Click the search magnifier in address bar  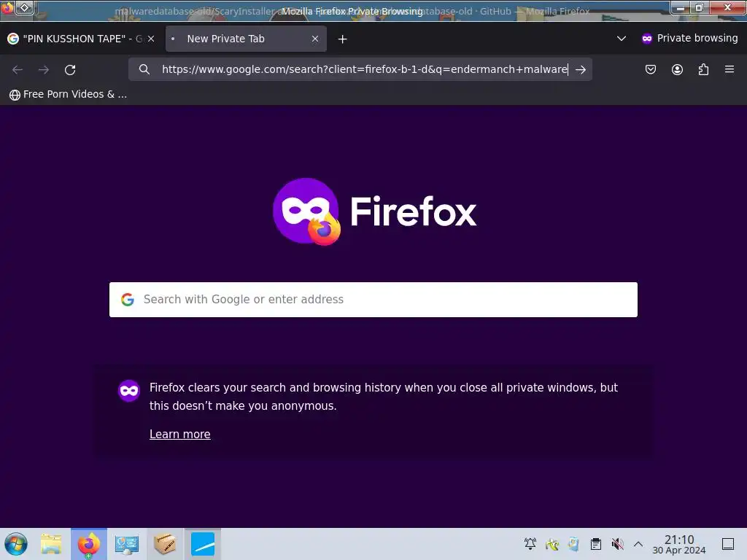point(144,69)
